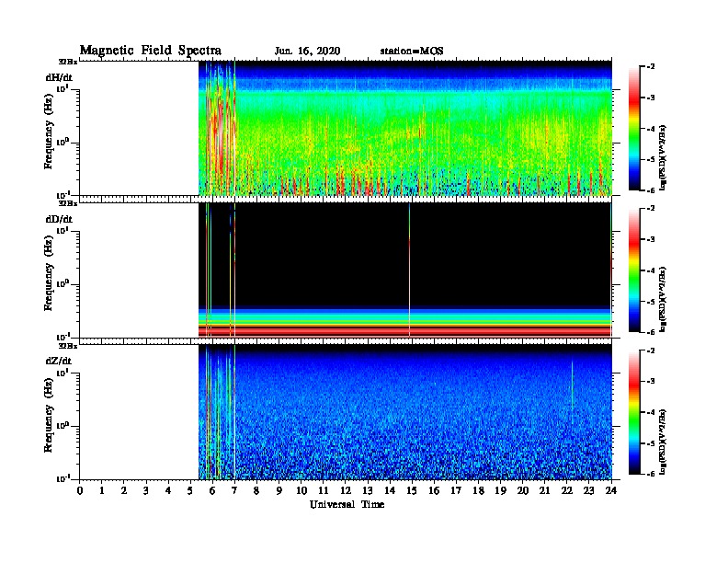Viewport: 728px width, 563px height.
Task: Click the color bar beside the dZ/dt panel
Action: [634, 412]
